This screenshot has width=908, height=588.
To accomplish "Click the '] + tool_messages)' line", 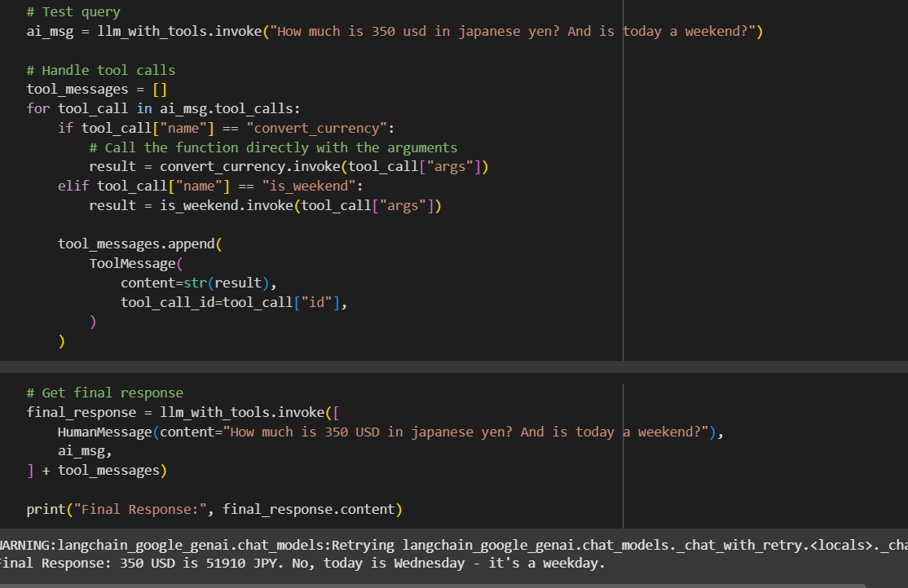I will tap(97, 471).
